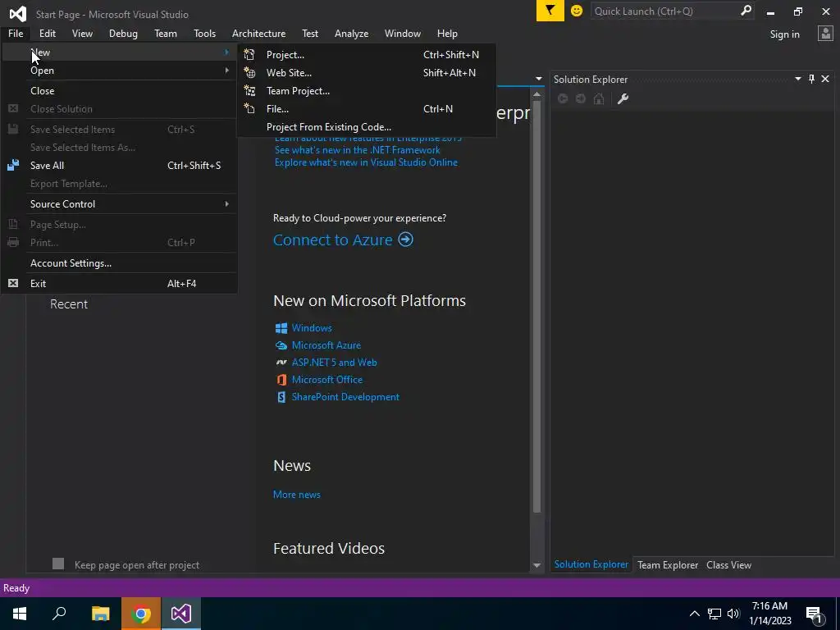840x630 pixels.
Task: Select Account Settings... in File menu
Action: pyautogui.click(x=119, y=263)
